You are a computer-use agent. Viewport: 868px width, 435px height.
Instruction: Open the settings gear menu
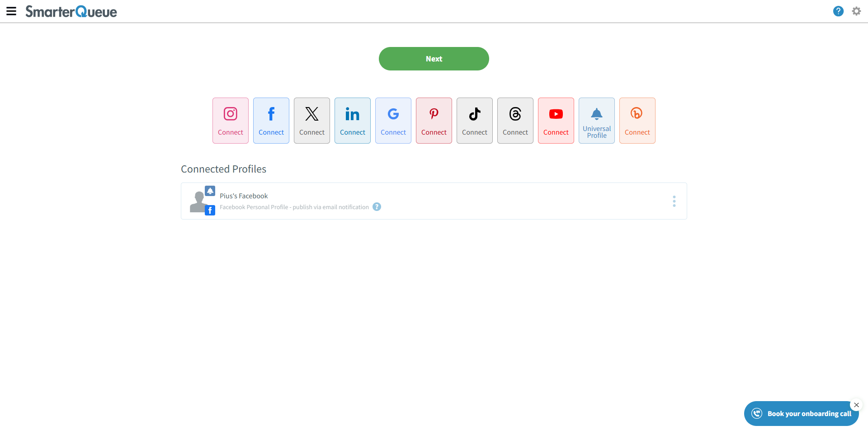coord(856,11)
